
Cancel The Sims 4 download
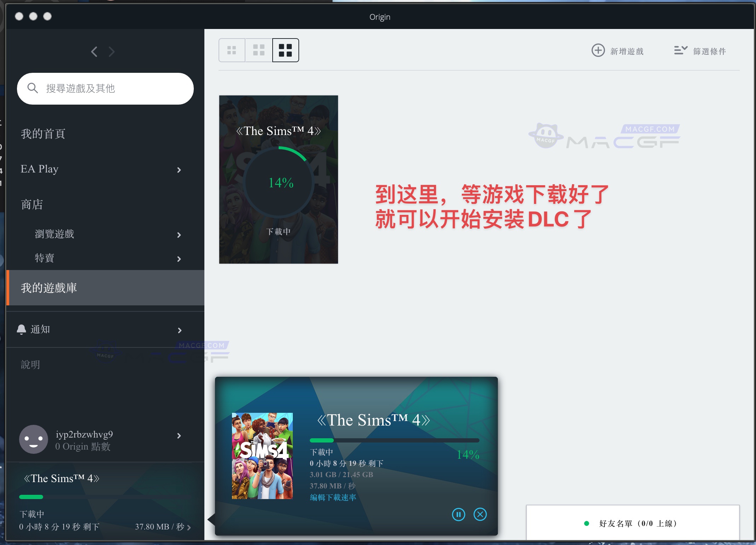click(x=480, y=515)
